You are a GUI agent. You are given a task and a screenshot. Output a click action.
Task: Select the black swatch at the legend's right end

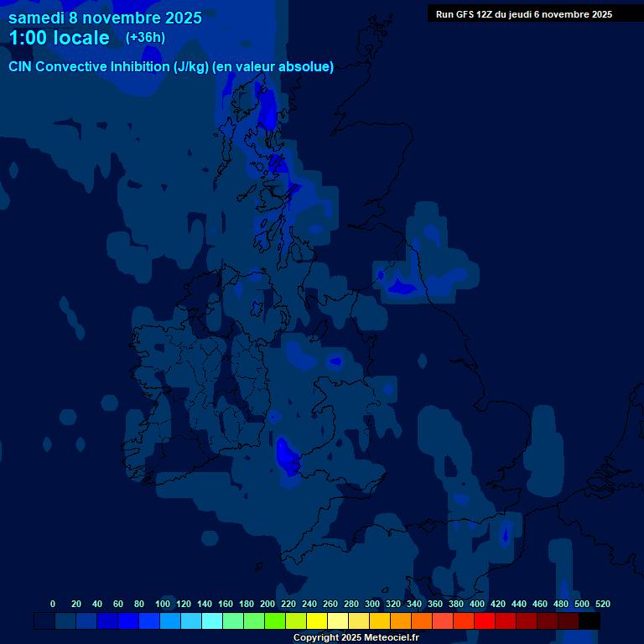point(589,621)
